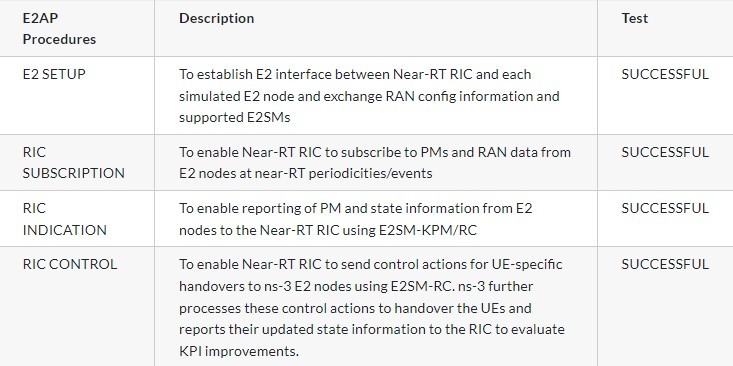The image size is (733, 366).
Task: Click SUCCESSFUL result in RIC SUBSCRIPTION row
Action: (x=665, y=152)
